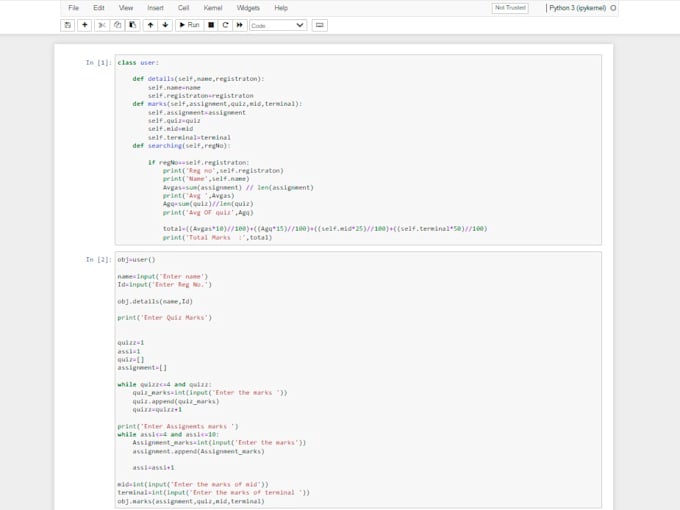The image size is (680, 510).
Task: Open the Kernel menu
Action: tap(212, 8)
